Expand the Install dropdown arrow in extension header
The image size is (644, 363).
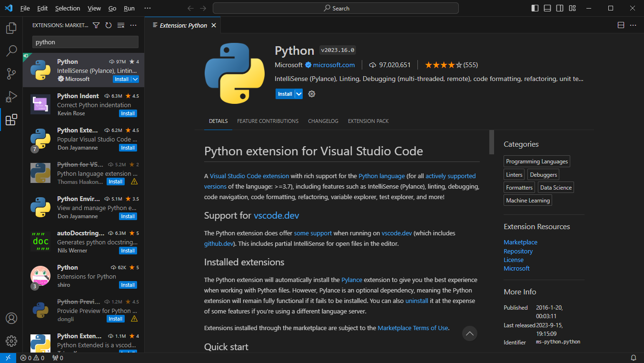click(299, 94)
